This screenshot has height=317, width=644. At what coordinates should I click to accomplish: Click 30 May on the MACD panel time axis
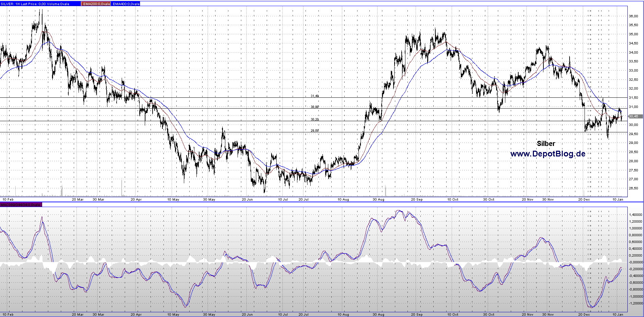(x=209, y=315)
